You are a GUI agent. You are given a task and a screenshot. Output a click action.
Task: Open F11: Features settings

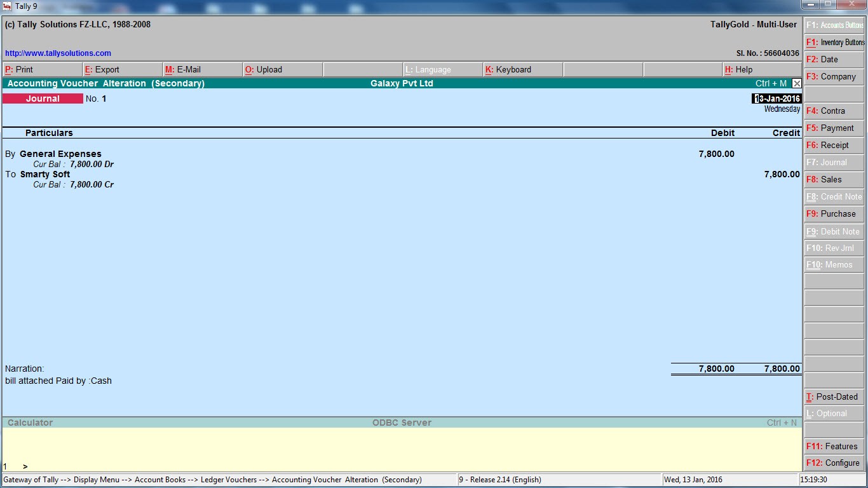pos(834,447)
